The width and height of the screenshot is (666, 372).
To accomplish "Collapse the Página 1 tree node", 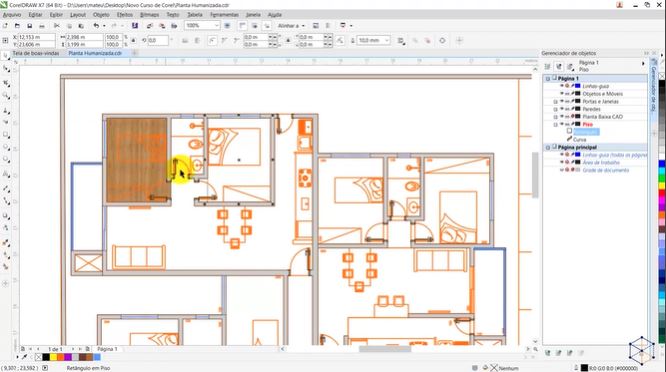I will tap(548, 79).
